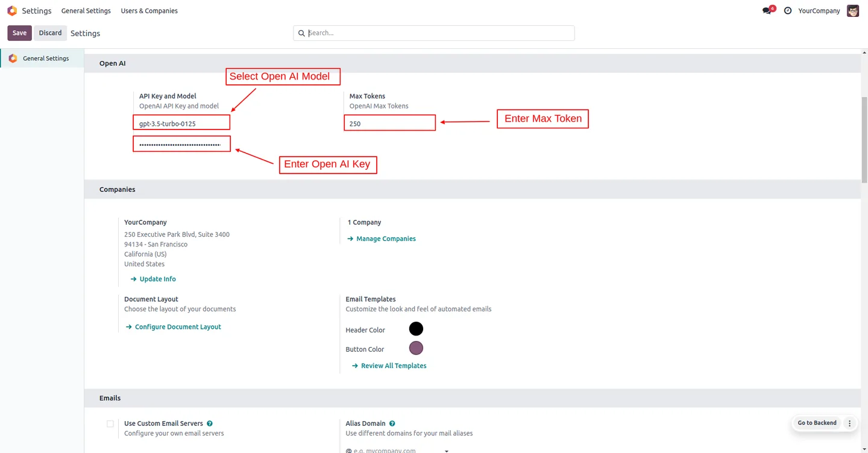Pick the black Header Color swatch
This screenshot has height=453, width=868.
click(416, 329)
